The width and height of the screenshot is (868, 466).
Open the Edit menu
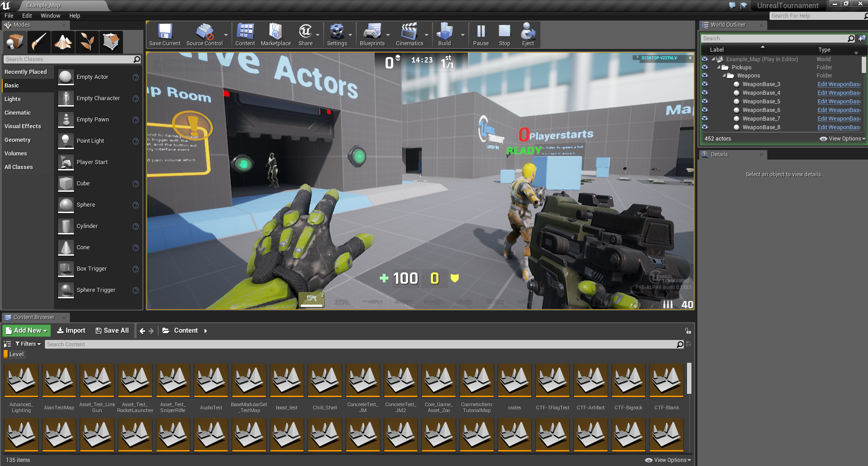[x=27, y=16]
